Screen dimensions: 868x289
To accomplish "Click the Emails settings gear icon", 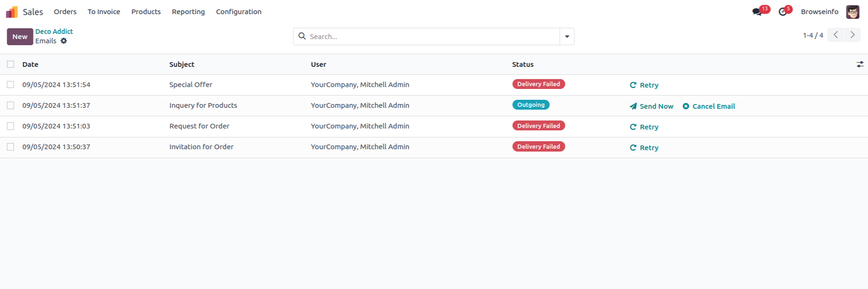I will click(64, 41).
